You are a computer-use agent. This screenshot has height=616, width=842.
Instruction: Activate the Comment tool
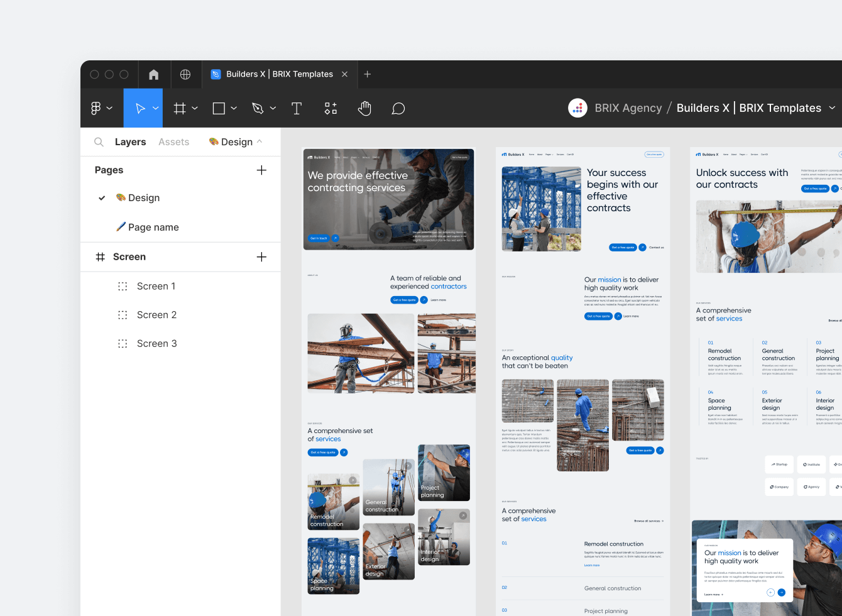[x=398, y=107]
